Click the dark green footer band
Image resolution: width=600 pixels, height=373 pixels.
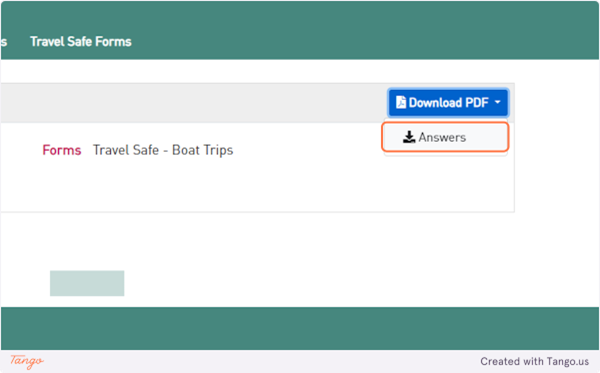point(300,328)
